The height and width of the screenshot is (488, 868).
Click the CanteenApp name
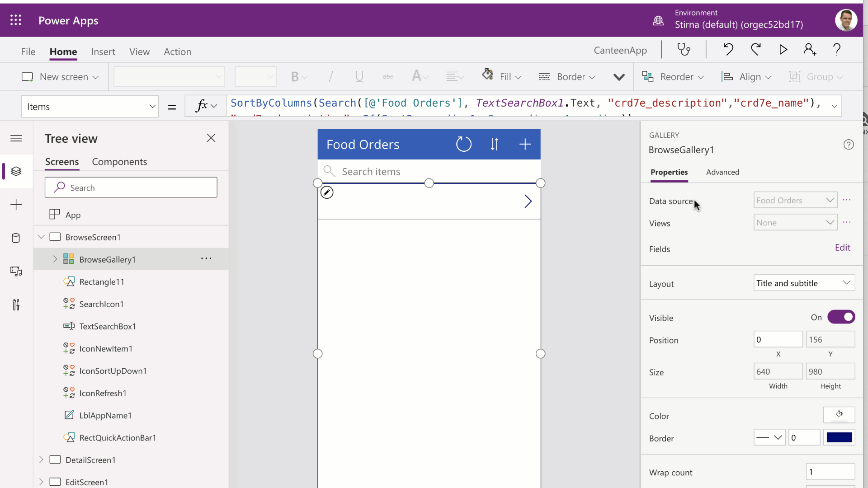[620, 50]
